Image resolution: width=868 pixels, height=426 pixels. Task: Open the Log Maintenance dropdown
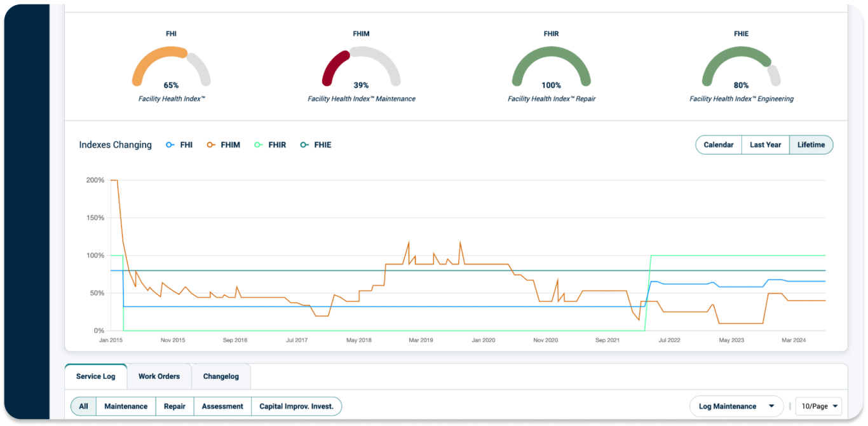click(x=736, y=406)
